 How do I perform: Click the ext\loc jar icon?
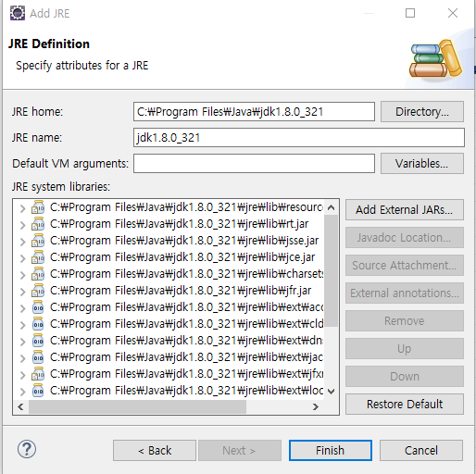point(38,391)
